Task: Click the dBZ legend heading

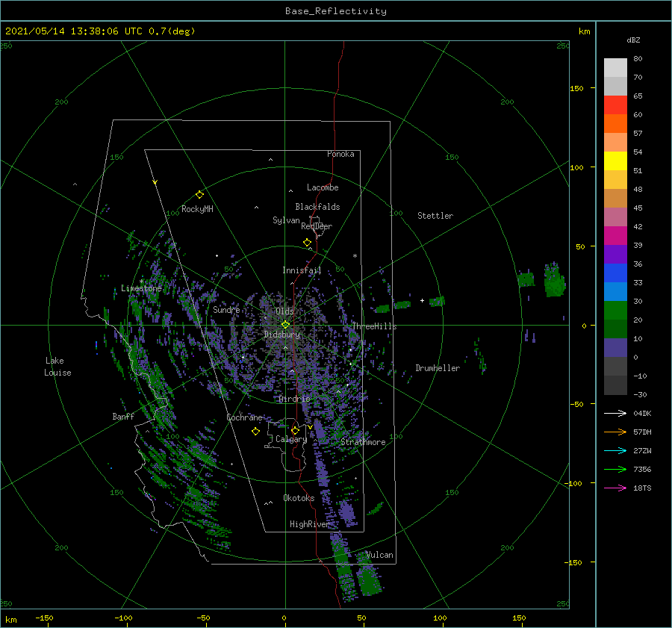Action: point(633,40)
